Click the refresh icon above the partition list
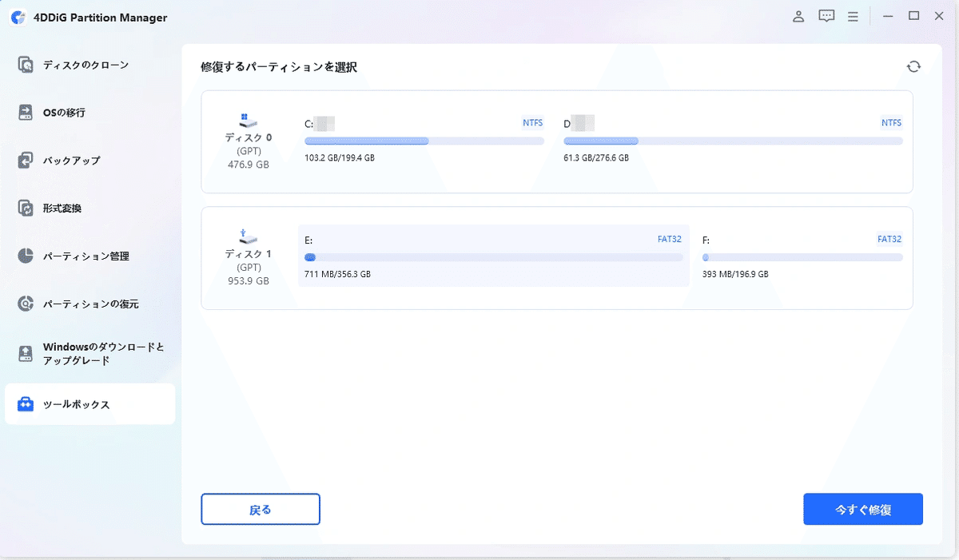This screenshot has height=560, width=959. [x=913, y=66]
